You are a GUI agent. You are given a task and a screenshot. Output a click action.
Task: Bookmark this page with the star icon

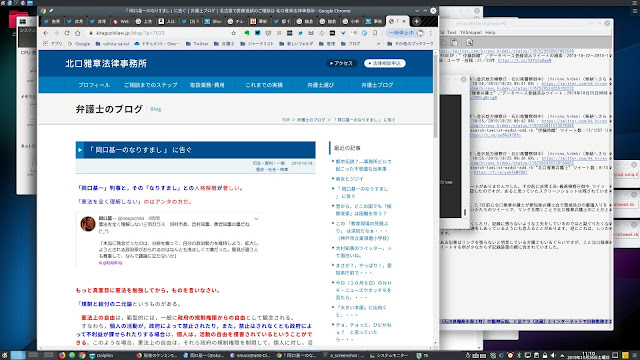point(233,33)
